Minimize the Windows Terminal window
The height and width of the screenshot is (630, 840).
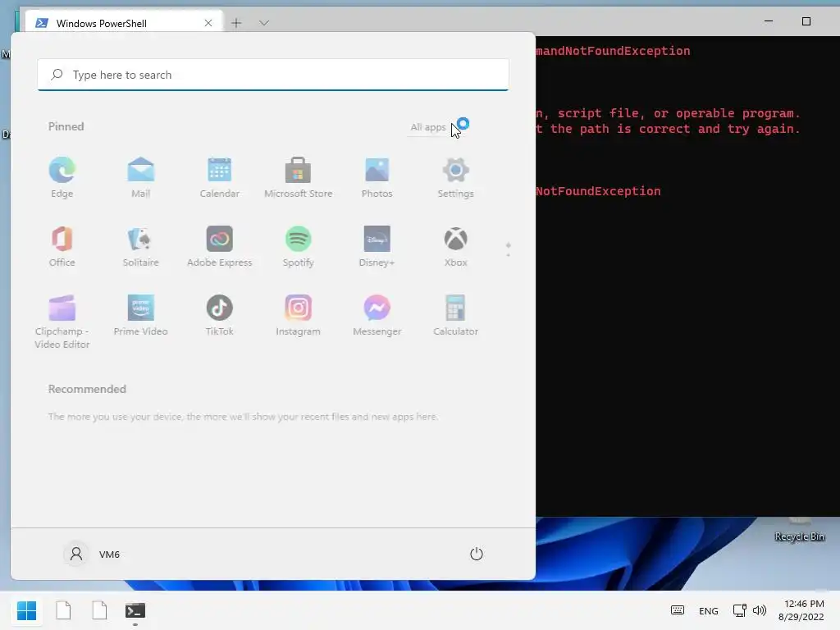tap(769, 21)
